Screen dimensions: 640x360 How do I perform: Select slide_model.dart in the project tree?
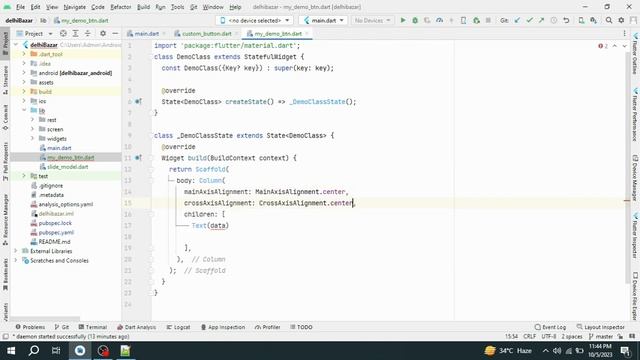click(67, 167)
